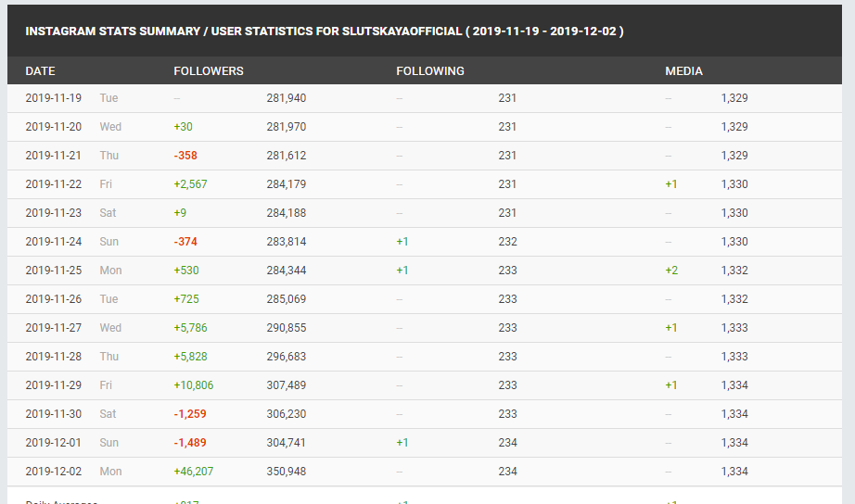Select the date 2019-11-20
The width and height of the screenshot is (855, 504).
(x=54, y=127)
